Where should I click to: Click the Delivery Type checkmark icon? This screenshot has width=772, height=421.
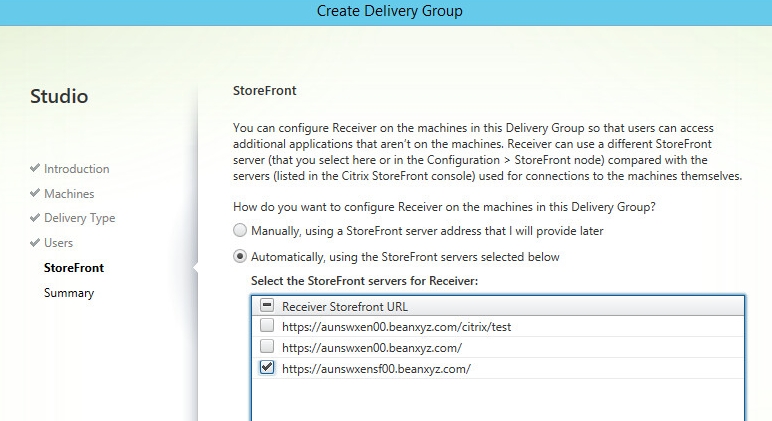click(x=34, y=217)
